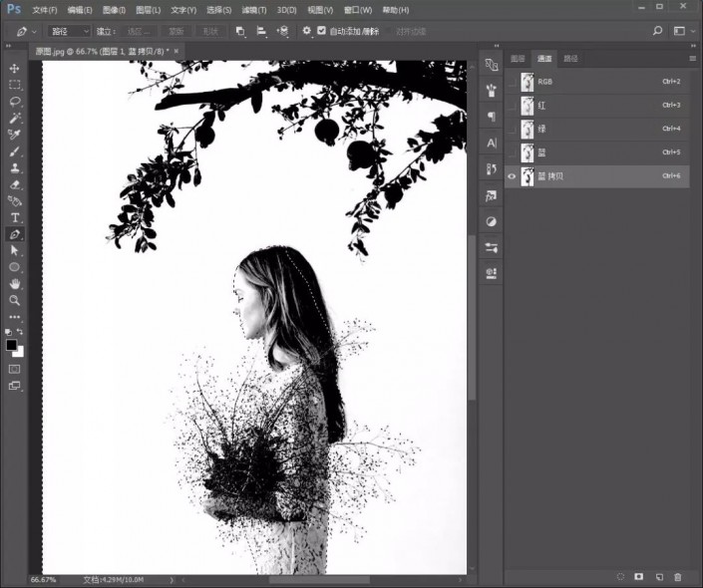
Task: Hide the 蓝 拷贝 channel eye icon
Action: tap(513, 176)
